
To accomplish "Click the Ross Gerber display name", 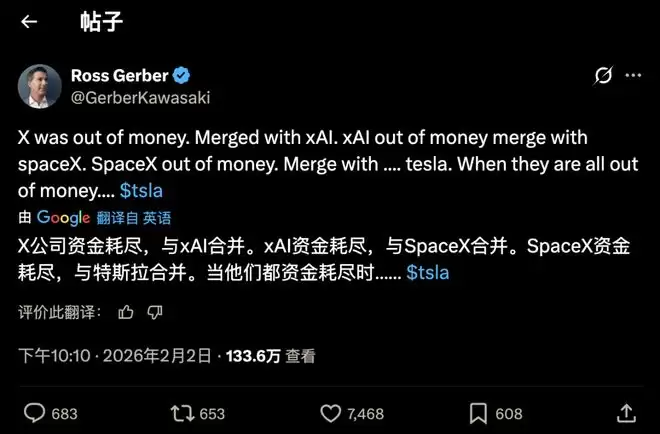I will pyautogui.click(x=120, y=76).
